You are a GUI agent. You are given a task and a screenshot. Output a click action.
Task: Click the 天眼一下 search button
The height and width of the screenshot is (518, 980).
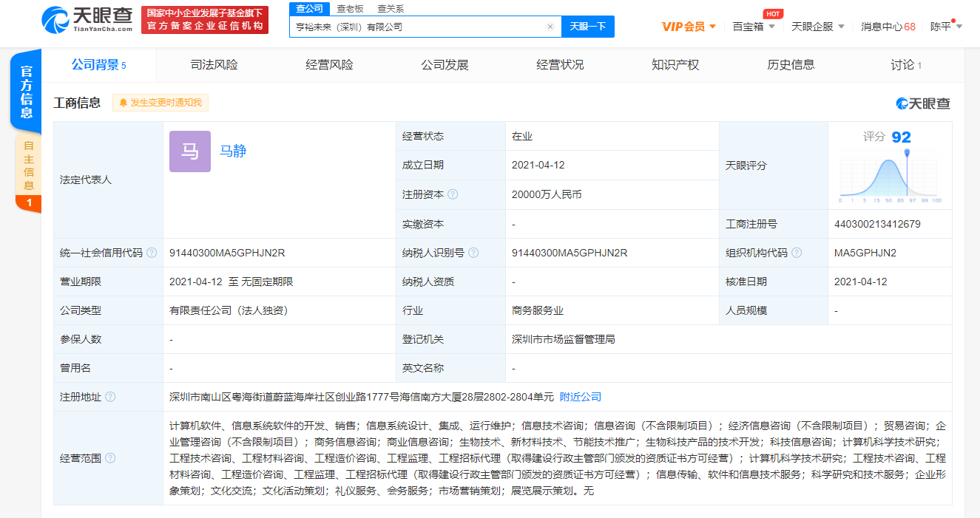click(x=588, y=27)
